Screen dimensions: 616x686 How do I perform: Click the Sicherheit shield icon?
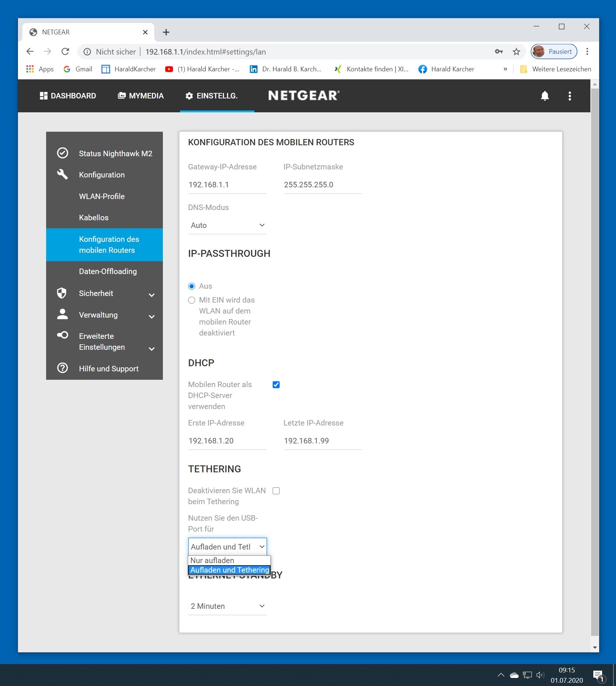point(62,293)
